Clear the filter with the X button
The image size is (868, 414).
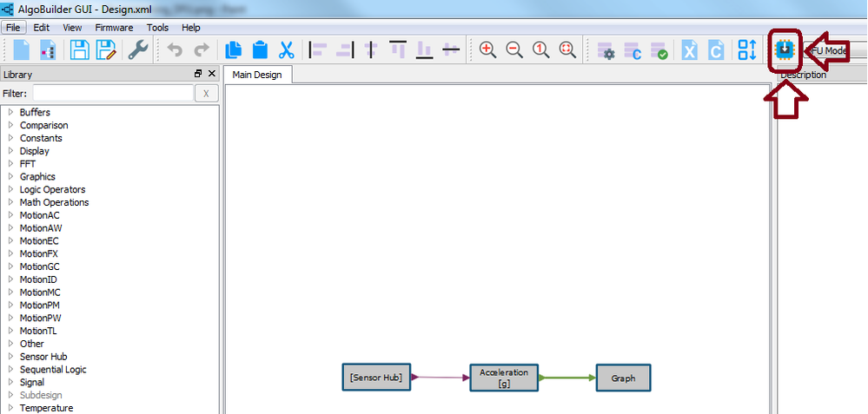coord(207,94)
